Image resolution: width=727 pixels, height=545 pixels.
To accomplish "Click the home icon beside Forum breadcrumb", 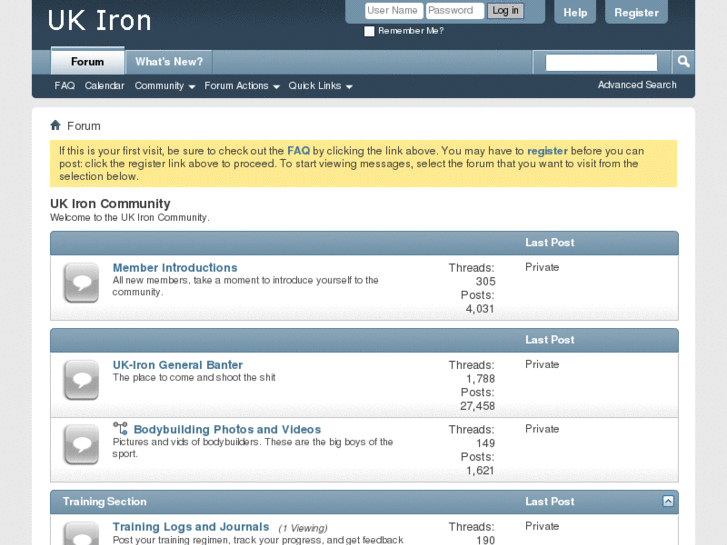I will [56, 125].
